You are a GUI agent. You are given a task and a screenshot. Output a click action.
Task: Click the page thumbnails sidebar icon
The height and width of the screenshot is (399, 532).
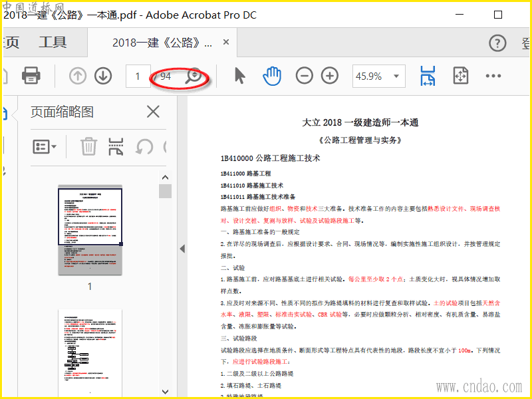pyautogui.click(x=5, y=113)
